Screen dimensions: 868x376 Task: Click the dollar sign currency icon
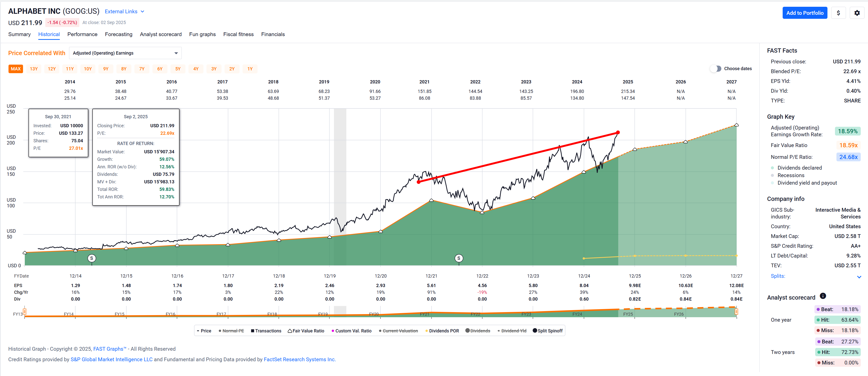pyautogui.click(x=838, y=13)
